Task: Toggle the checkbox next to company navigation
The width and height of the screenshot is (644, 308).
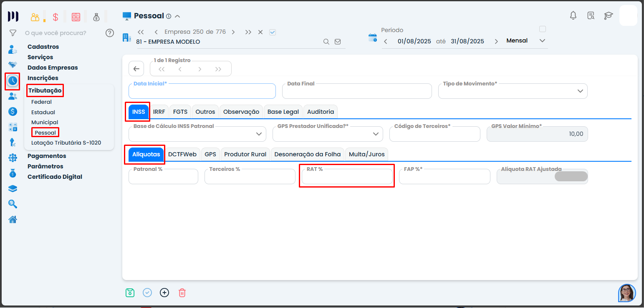Action: pos(273,32)
